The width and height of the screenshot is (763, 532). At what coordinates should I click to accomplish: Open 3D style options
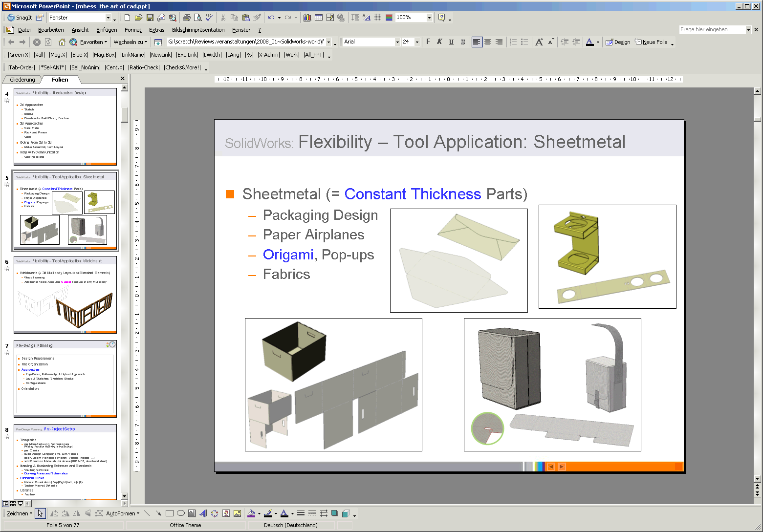click(x=346, y=513)
